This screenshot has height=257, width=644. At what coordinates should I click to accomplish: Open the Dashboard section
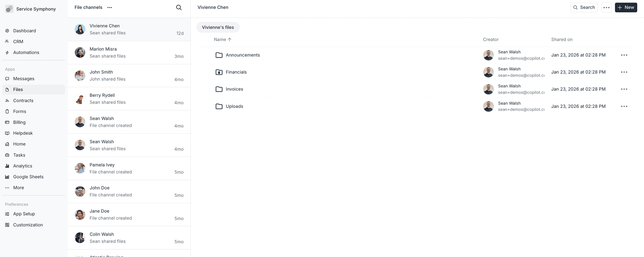pyautogui.click(x=24, y=30)
